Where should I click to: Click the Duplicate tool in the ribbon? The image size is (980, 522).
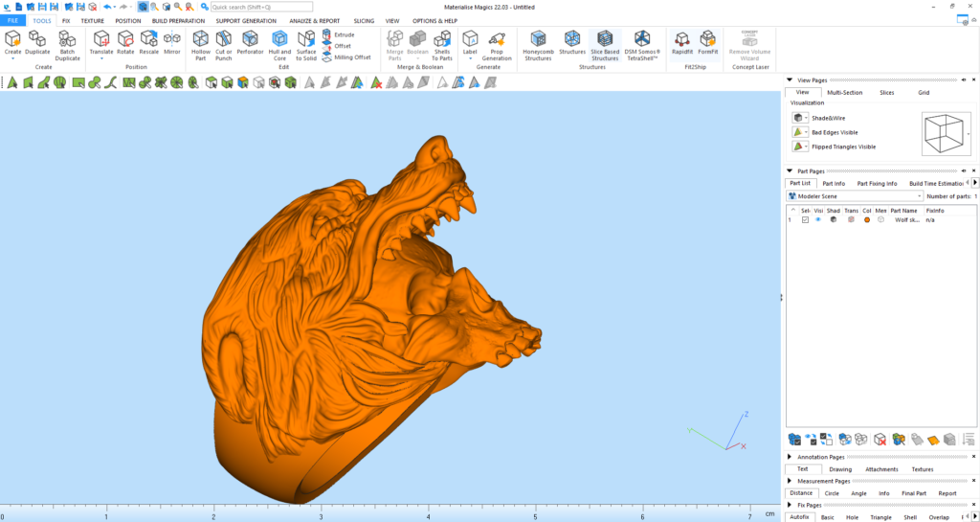click(x=37, y=44)
